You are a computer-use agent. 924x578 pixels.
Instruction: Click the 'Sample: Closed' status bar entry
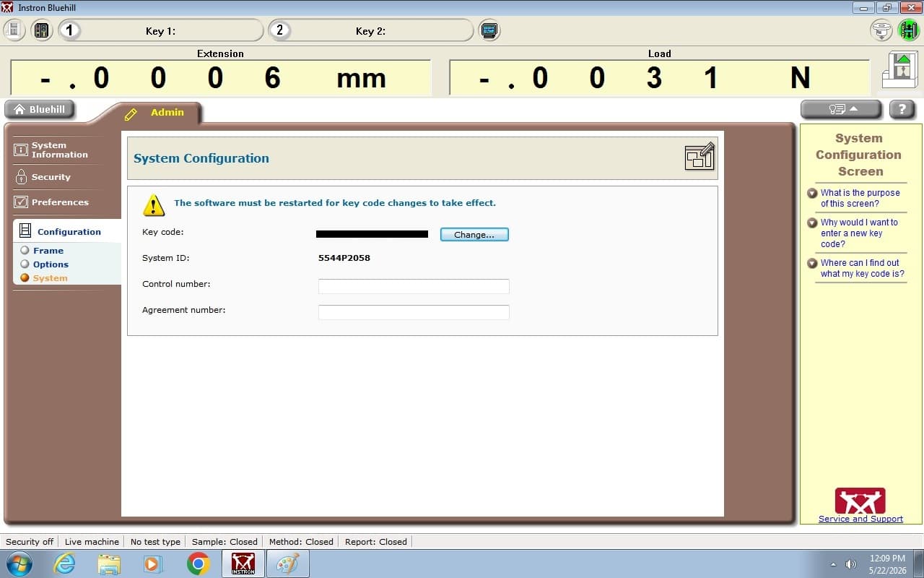tap(225, 542)
